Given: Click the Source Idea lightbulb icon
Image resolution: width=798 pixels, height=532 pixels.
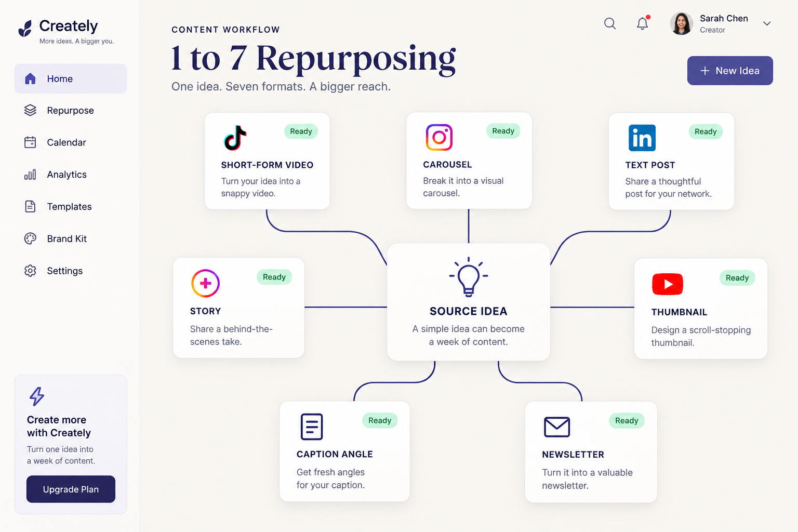Looking at the screenshot, I should tap(469, 276).
